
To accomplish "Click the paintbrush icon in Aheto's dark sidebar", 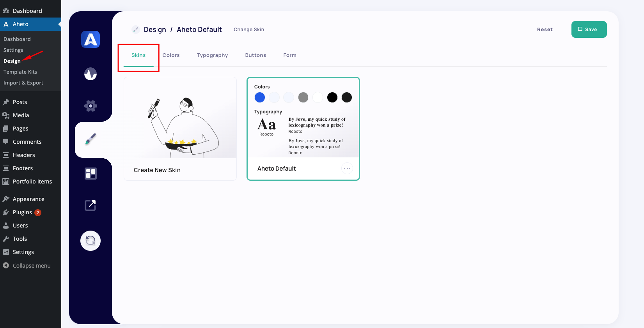I will (90, 139).
